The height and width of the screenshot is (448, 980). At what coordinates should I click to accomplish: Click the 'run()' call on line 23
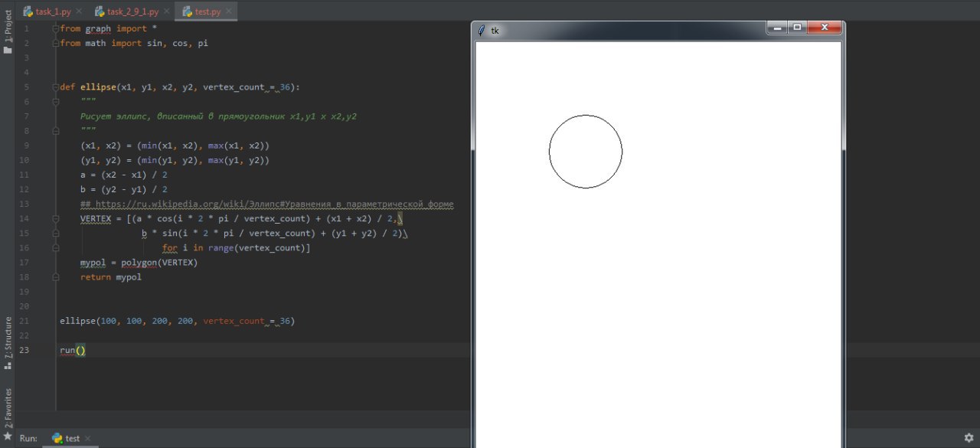73,350
